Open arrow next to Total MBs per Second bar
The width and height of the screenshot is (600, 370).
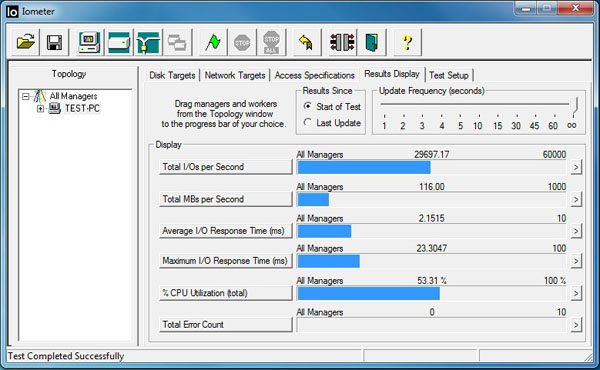pos(576,199)
